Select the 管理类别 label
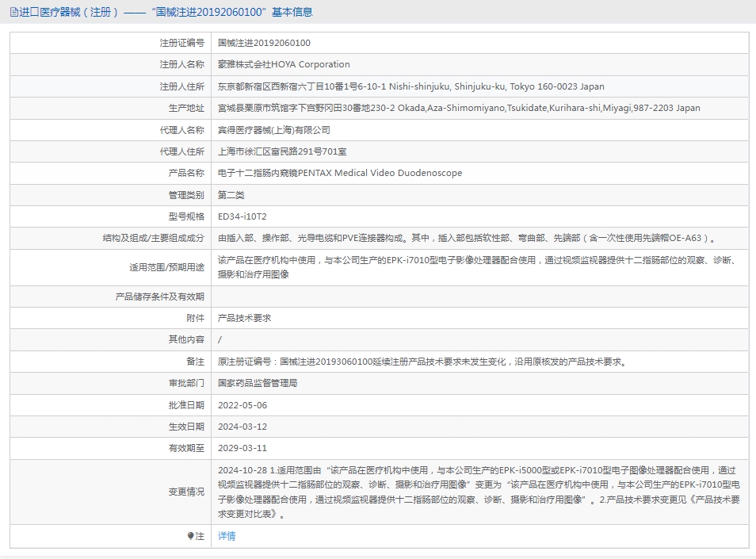 tap(186, 195)
